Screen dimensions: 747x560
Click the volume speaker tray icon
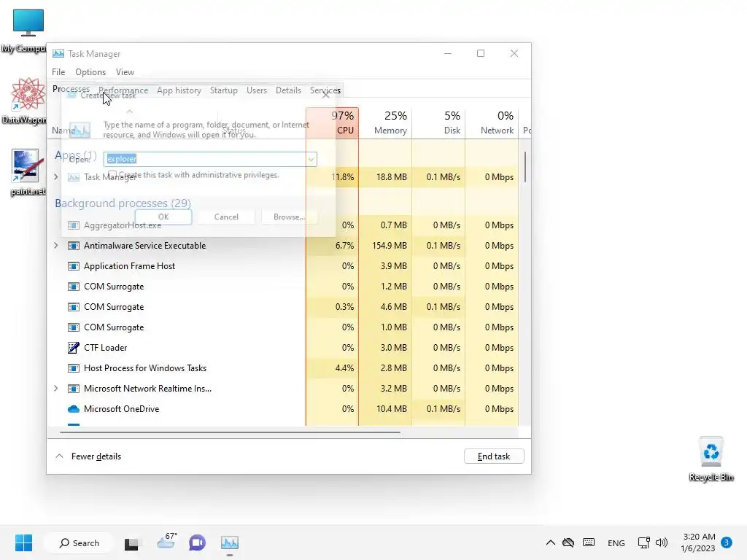coord(662,542)
